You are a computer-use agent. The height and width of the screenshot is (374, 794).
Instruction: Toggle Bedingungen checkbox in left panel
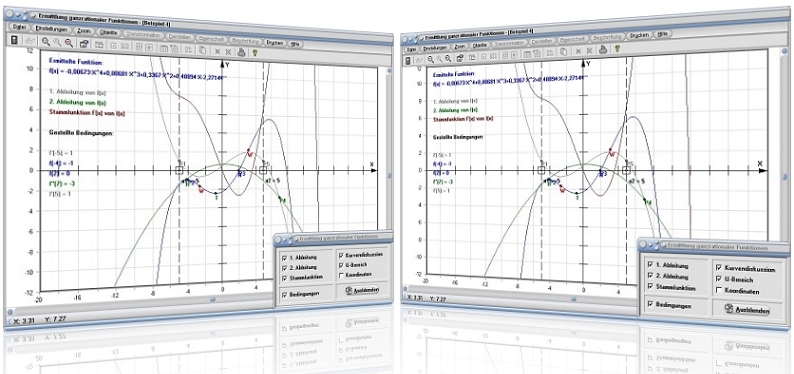(284, 294)
